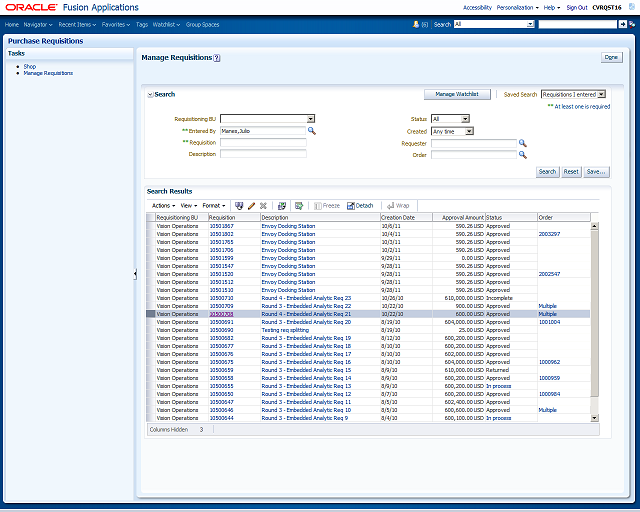Click Detach table button
The height and width of the screenshot is (512, 640).
[360, 206]
